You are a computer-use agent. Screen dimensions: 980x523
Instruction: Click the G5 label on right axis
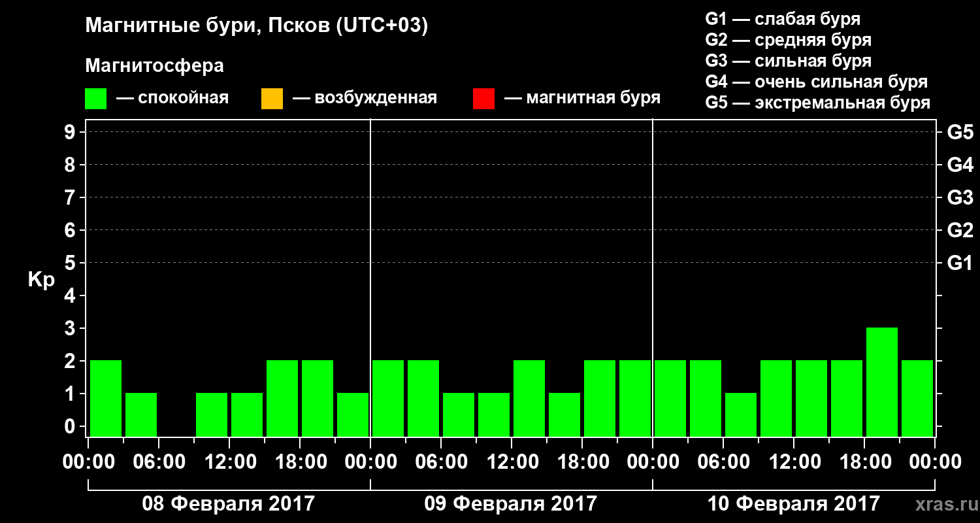(960, 132)
